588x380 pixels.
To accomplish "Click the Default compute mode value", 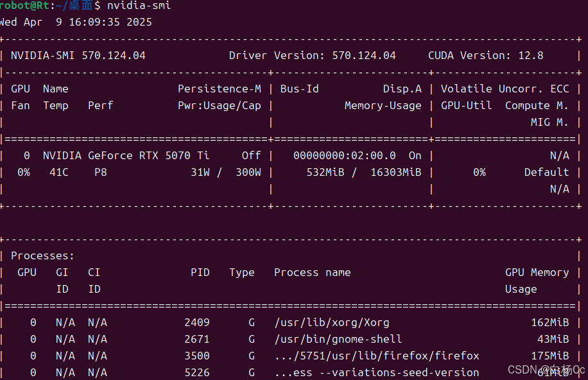I will coord(546,173).
